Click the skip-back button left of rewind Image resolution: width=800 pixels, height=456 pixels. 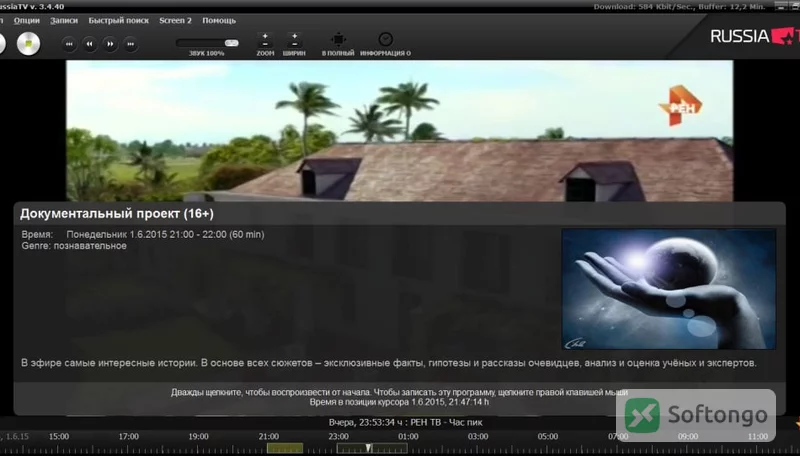click(x=69, y=44)
